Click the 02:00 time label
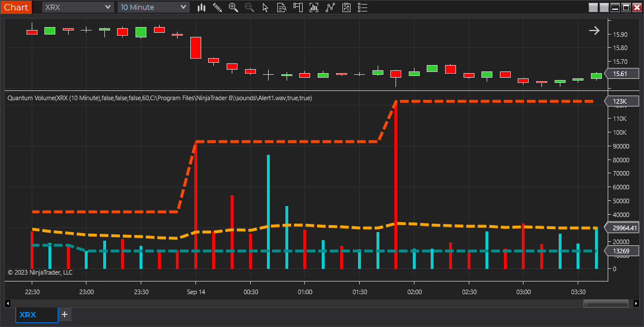Viewport: 644px width, 327px height. (415, 292)
